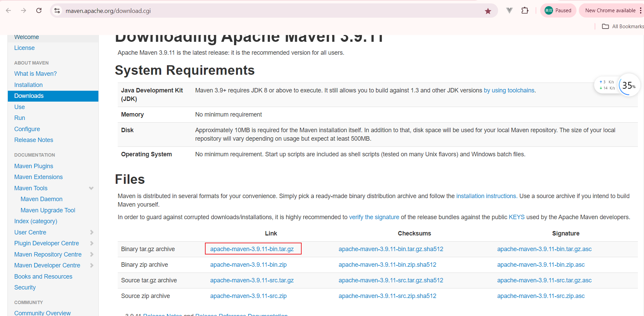Open Plugin Developer Centre link
Screen dimensions: 644x316
(x=46, y=243)
